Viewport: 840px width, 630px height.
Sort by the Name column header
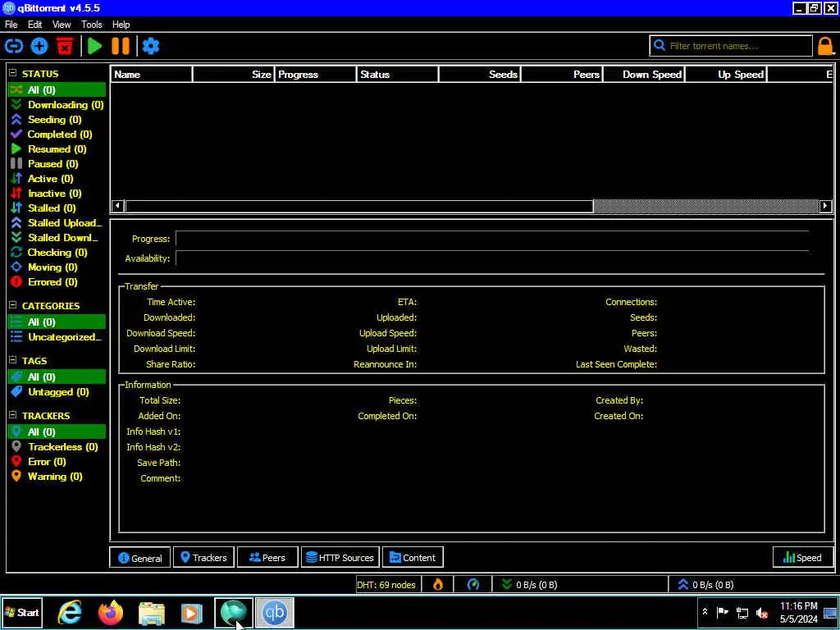point(151,75)
